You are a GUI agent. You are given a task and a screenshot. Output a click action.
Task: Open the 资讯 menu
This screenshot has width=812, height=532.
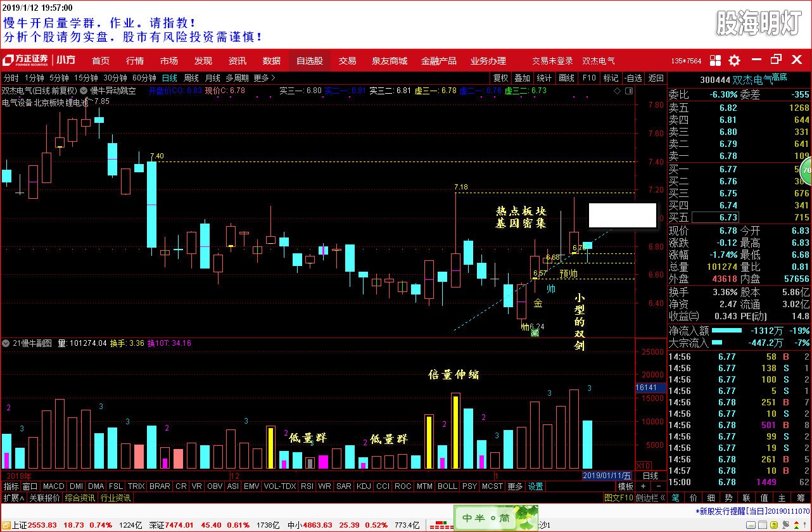pyautogui.click(x=238, y=61)
